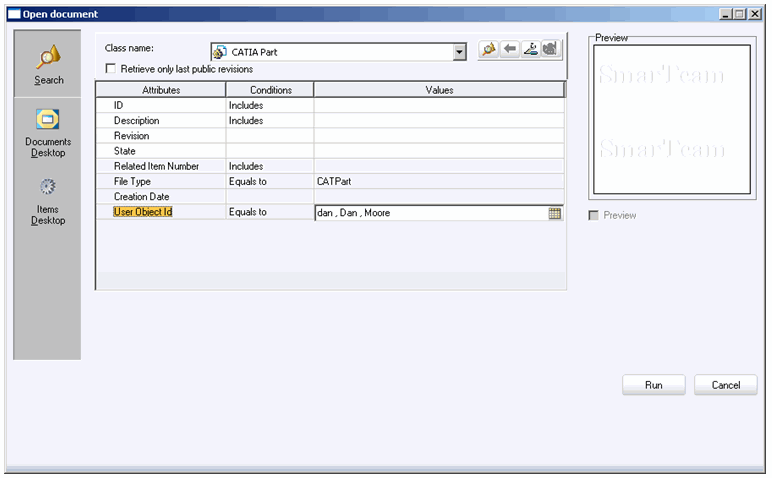Click the Revision row value field
Screen dimensions: 772x478
click(x=439, y=136)
